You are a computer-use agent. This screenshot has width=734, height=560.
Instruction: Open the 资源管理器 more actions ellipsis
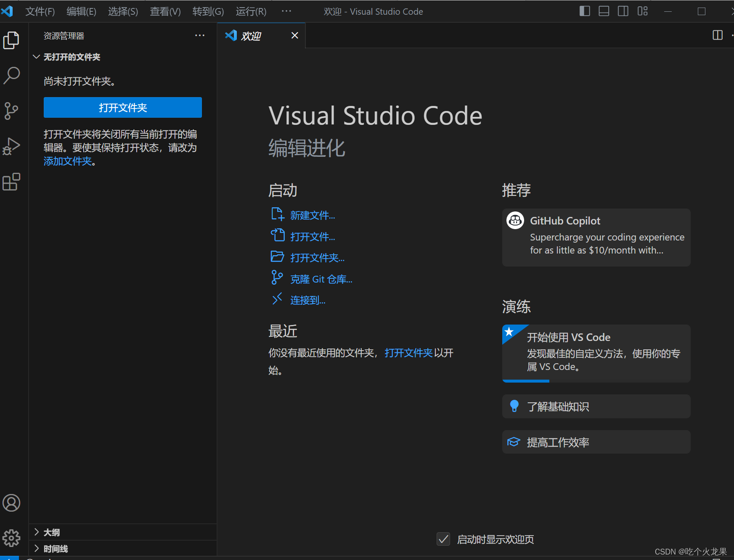tap(200, 36)
